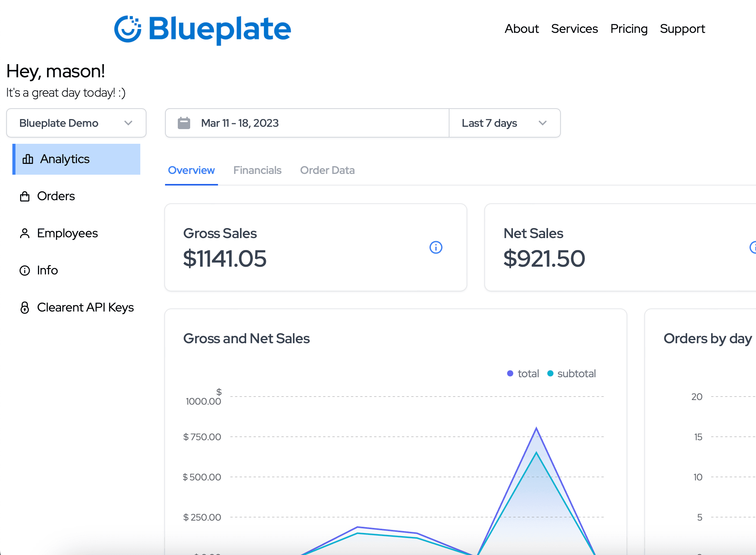This screenshot has width=756, height=555.
Task: Click the $ 750.00 axis label
Action: [202, 437]
